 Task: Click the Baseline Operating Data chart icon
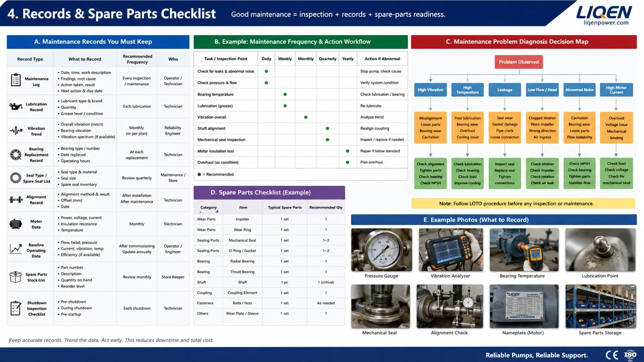[16, 249]
